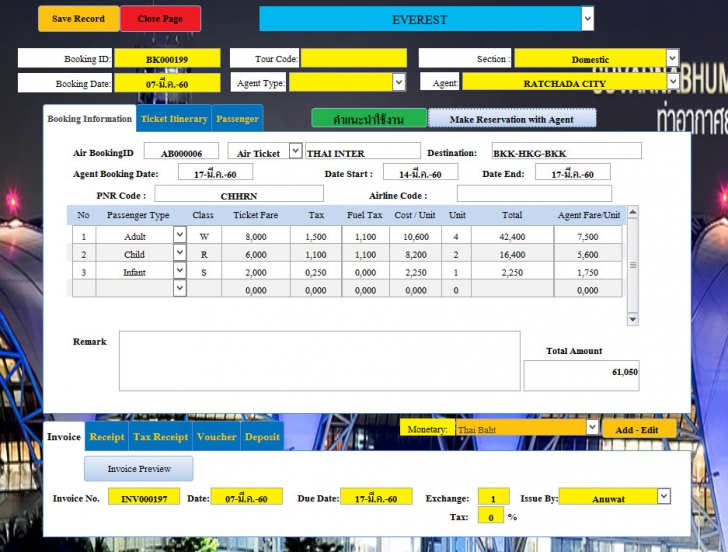Click the Booking ID field BK000199
This screenshot has width=728, height=552.
click(167, 58)
